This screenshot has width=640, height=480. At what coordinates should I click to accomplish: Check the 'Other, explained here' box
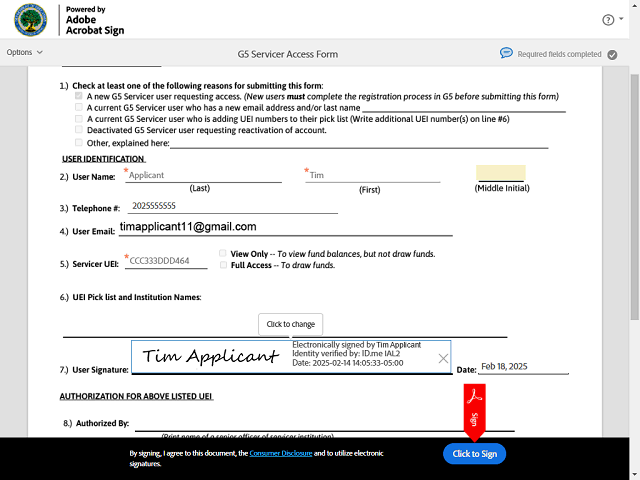(79, 142)
